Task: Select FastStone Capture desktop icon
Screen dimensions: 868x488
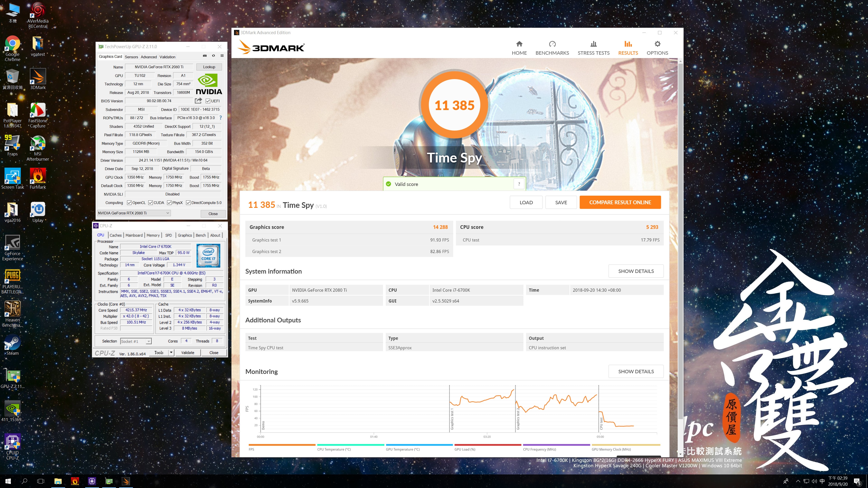Action: (38, 115)
